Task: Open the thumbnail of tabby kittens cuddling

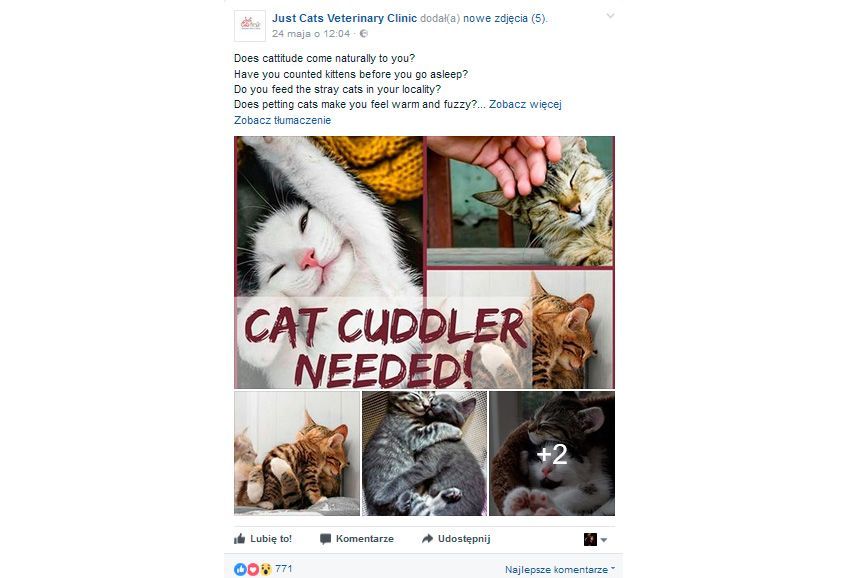Action: (297, 453)
